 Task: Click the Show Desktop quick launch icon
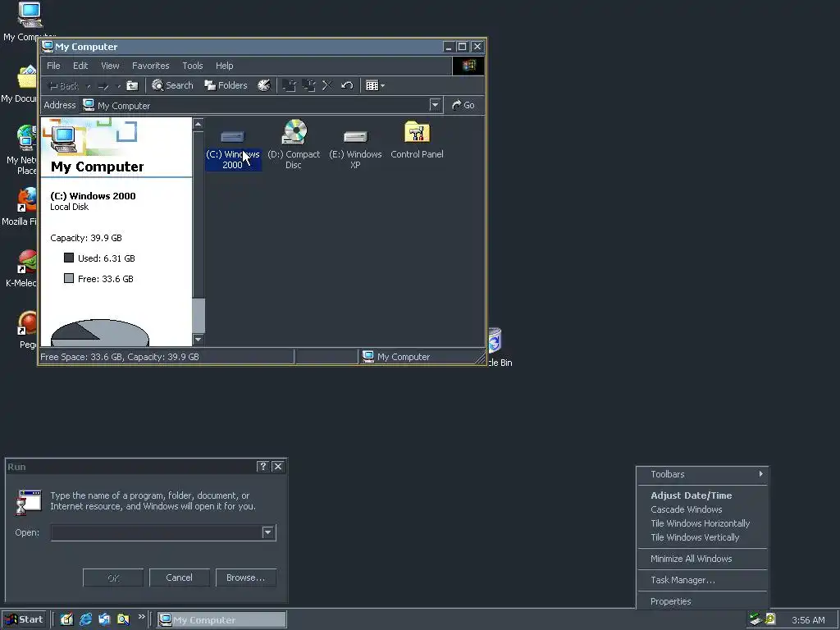point(66,620)
